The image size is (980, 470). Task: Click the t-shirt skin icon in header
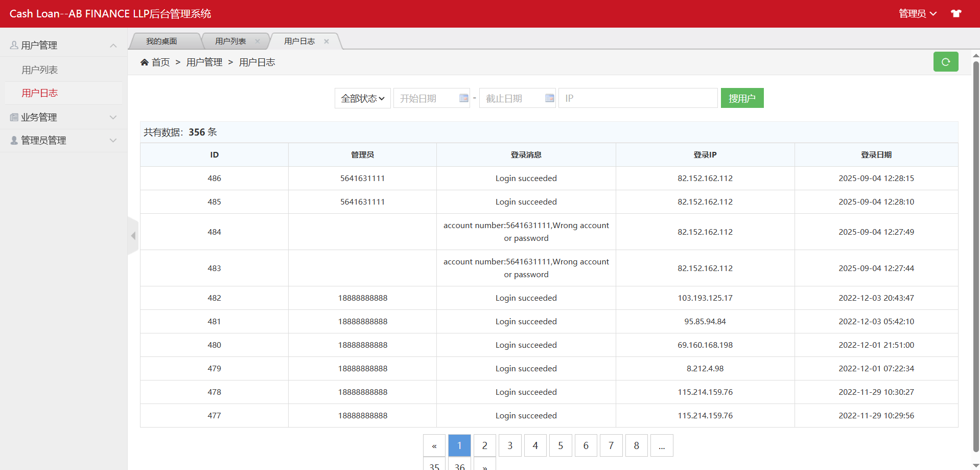[x=956, y=14]
